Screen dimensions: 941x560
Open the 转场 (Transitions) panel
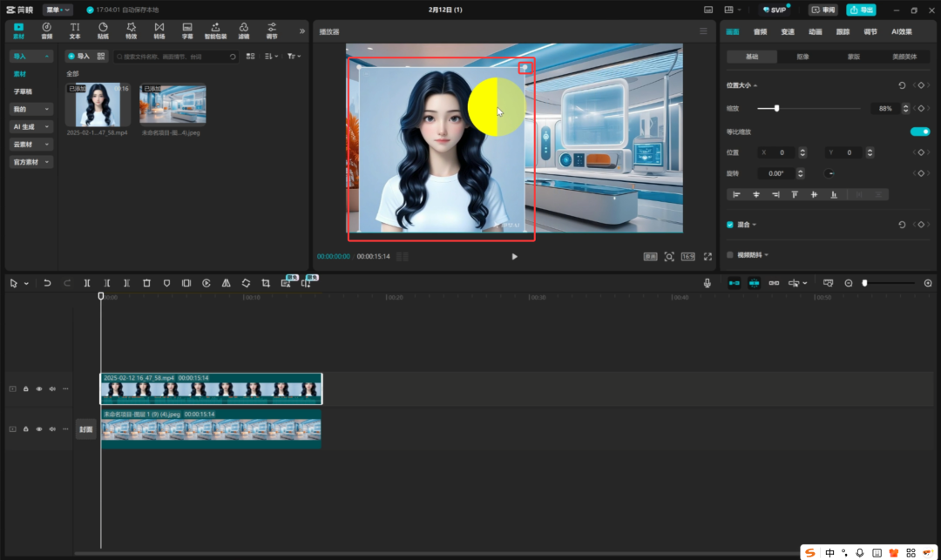(x=159, y=30)
